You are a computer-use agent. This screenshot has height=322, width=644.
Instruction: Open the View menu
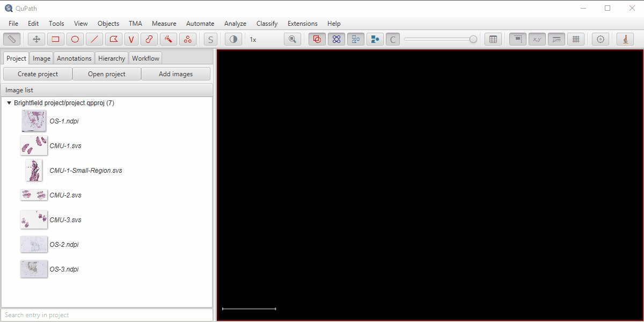pos(81,24)
